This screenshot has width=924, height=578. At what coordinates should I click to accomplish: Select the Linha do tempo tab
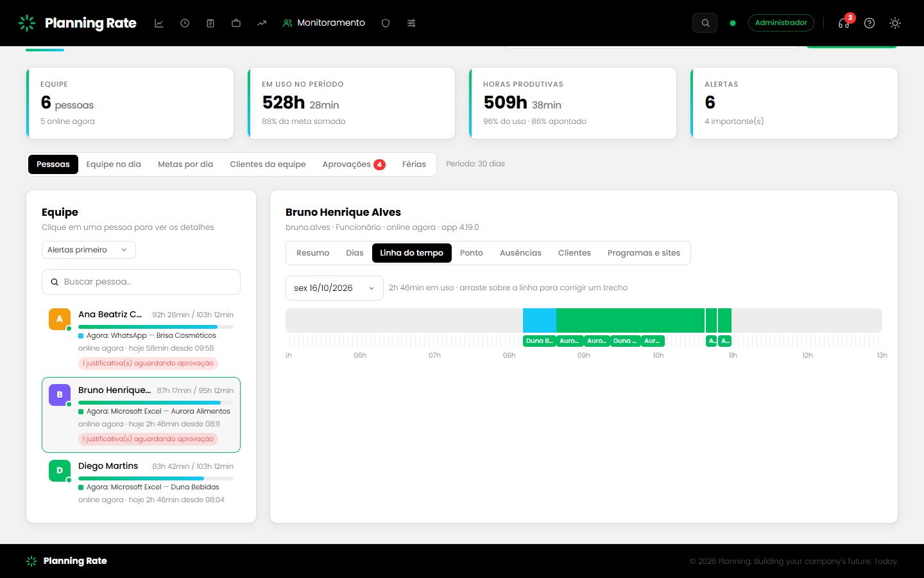(412, 253)
